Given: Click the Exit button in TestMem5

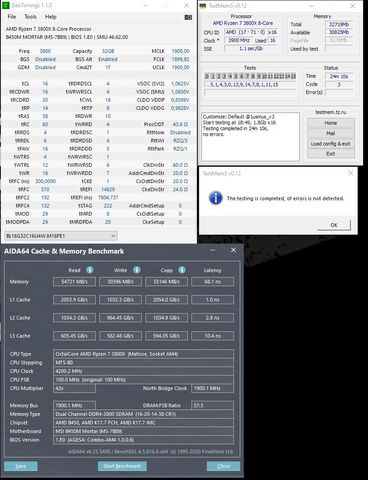Looking at the screenshot, I should (331, 154).
